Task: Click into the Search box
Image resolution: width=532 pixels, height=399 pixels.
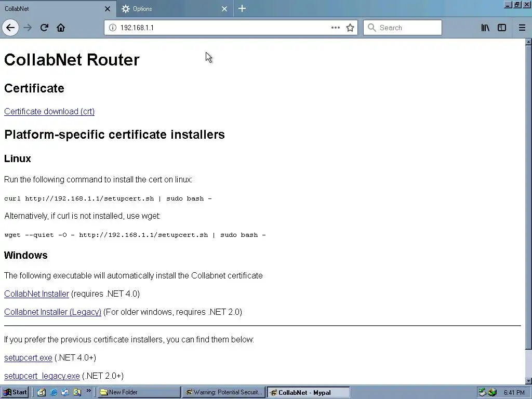Action: pos(403,28)
